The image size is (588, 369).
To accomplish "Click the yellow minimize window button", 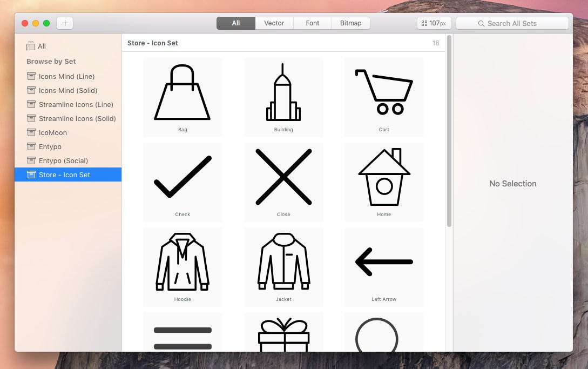I will coord(36,23).
